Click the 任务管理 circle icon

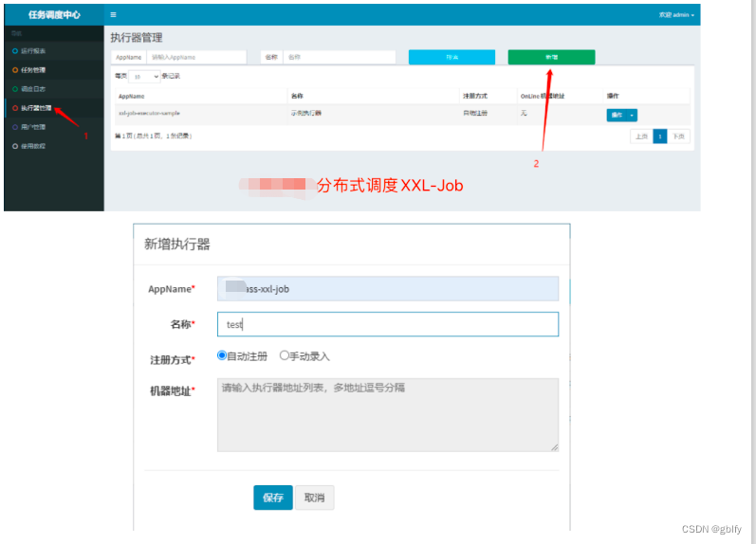(x=15, y=70)
